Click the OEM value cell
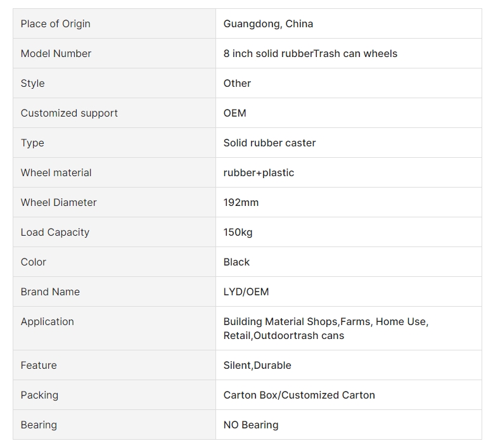The width and height of the screenshot is (493, 448). [x=349, y=113]
